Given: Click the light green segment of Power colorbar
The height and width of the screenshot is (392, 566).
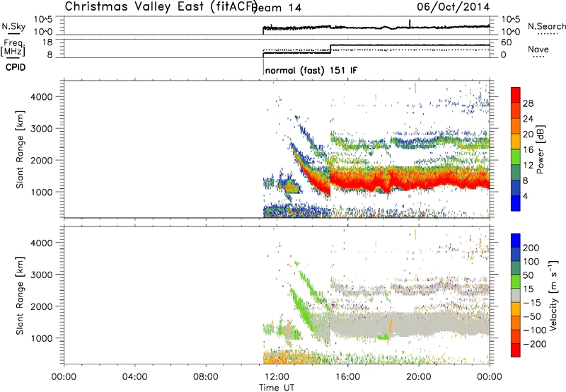Looking at the screenshot, I should tap(516, 156).
